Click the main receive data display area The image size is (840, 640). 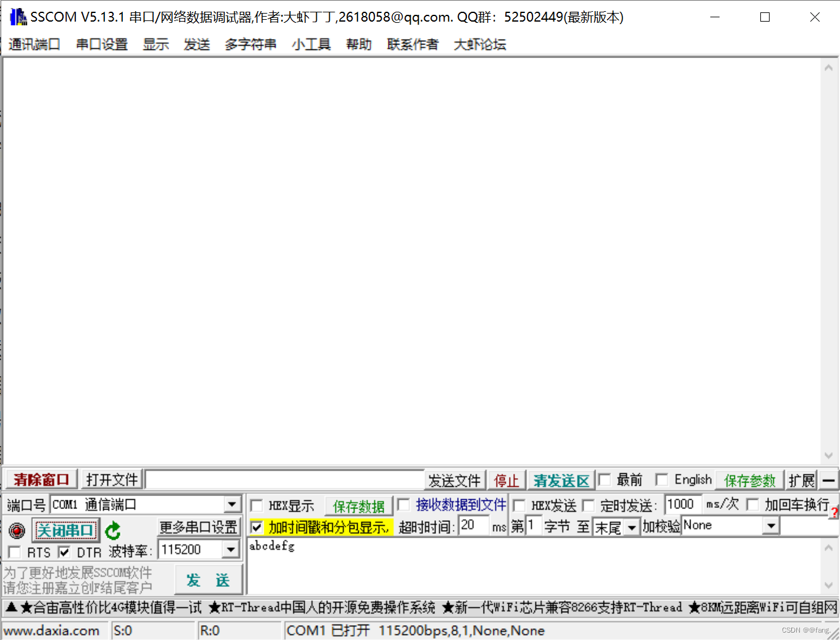(412, 261)
